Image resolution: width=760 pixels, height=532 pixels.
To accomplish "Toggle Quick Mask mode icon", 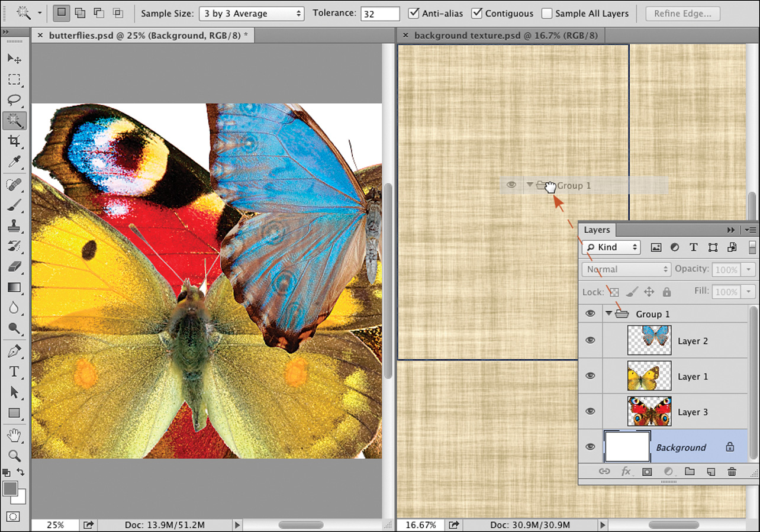I will [14, 517].
